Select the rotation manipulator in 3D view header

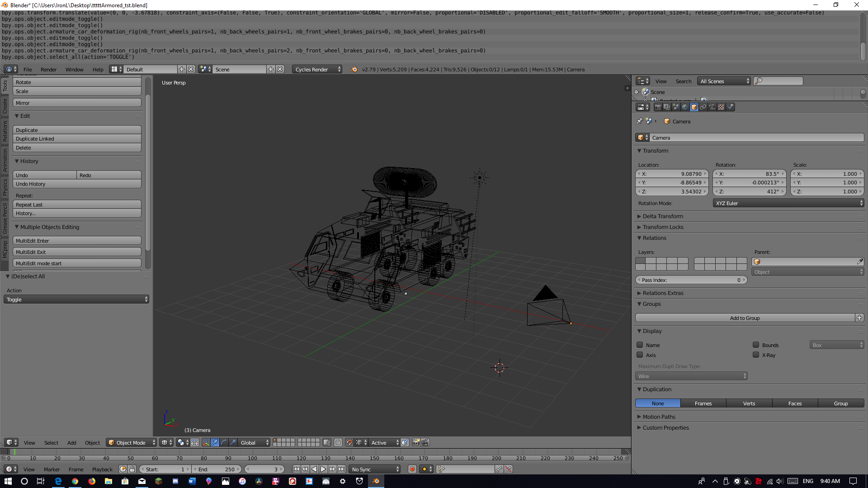click(x=225, y=442)
